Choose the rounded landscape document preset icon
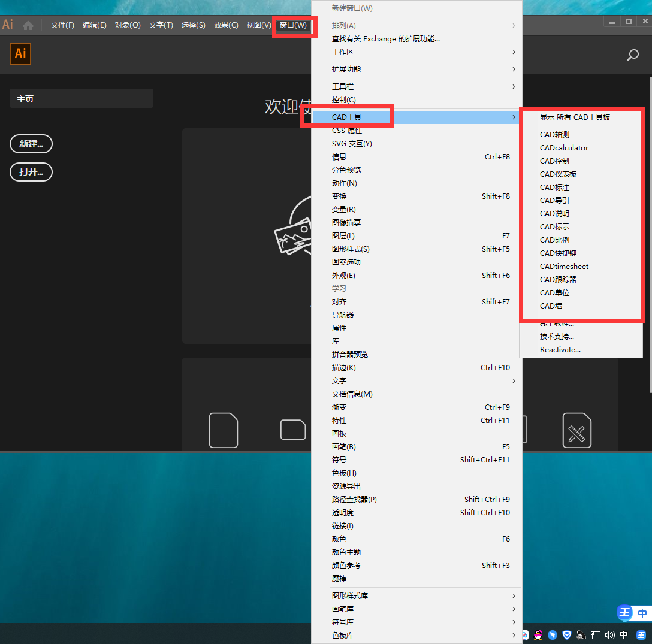 (293, 430)
